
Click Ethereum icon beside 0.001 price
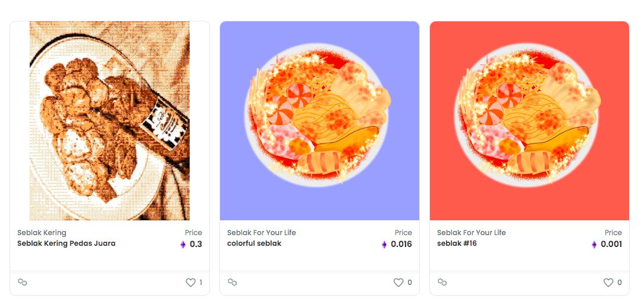click(594, 245)
